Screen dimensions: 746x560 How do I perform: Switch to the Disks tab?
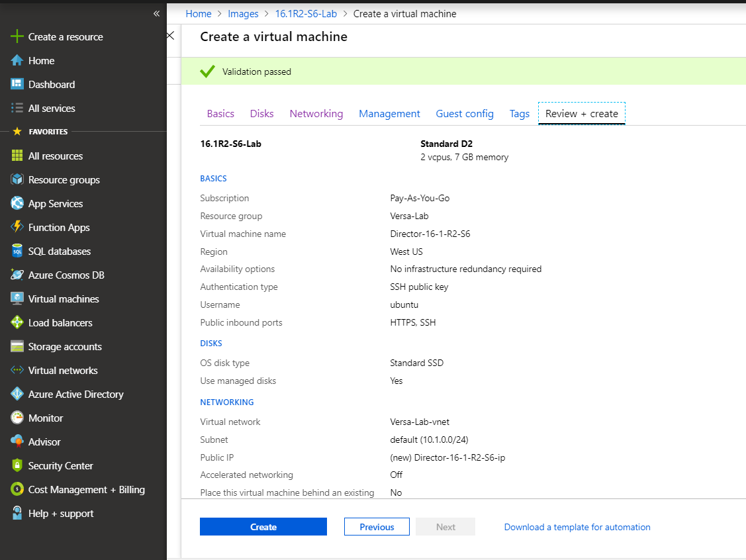pyautogui.click(x=261, y=114)
